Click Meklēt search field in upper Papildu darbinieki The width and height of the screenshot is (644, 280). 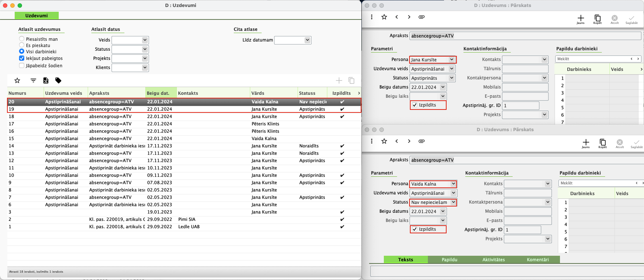click(x=598, y=59)
